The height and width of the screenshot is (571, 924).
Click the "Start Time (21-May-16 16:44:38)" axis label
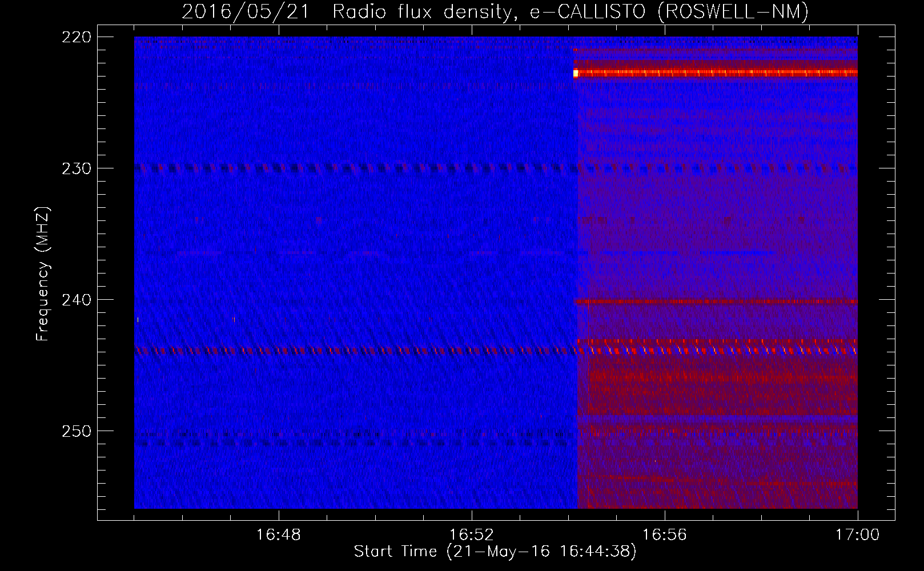(495, 552)
